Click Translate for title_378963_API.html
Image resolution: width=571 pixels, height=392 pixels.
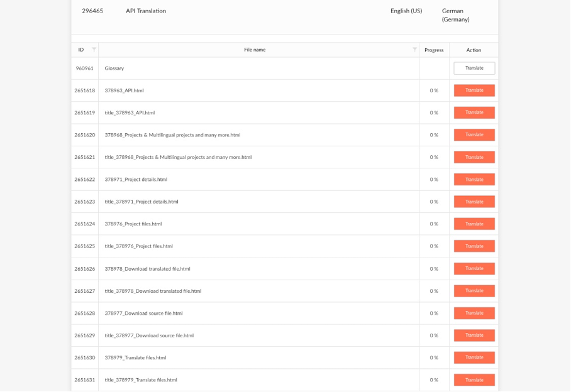pyautogui.click(x=474, y=112)
